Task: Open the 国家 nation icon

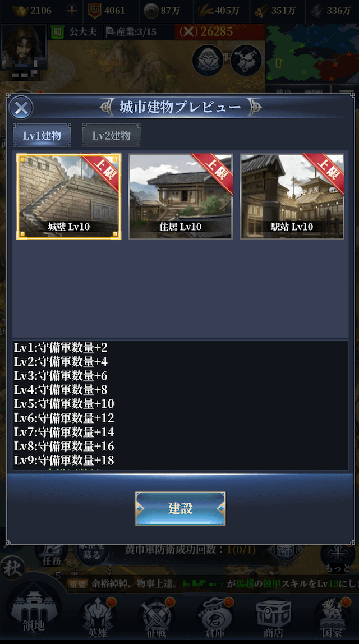Action: [x=332, y=616]
